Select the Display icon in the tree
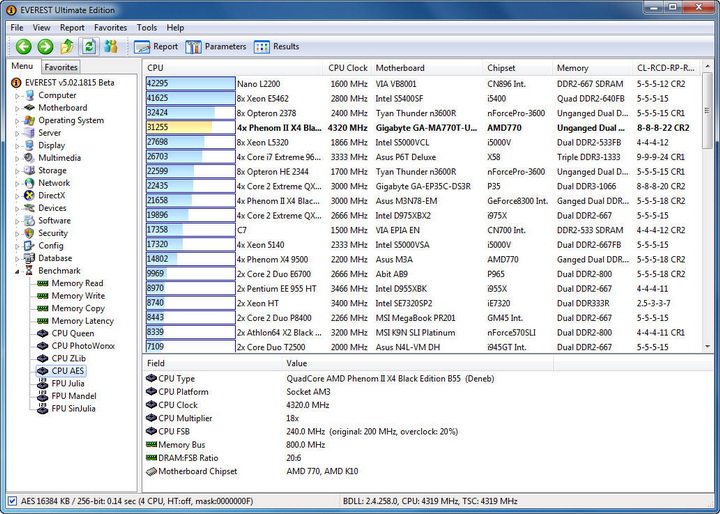720x514 pixels. pos(29,145)
